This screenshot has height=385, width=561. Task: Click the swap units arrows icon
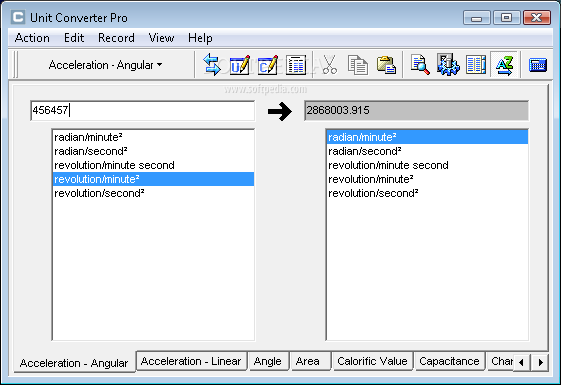(212, 65)
